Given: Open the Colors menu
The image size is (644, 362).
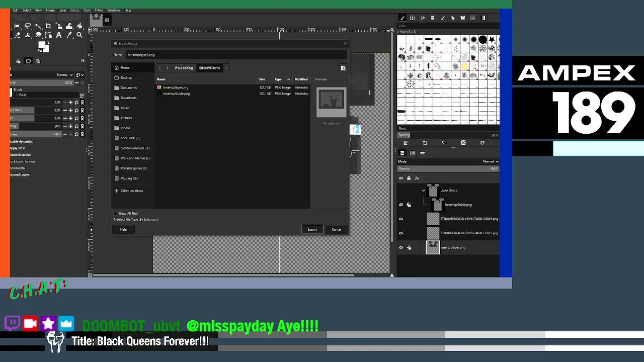Looking at the screenshot, I should (x=74, y=10).
